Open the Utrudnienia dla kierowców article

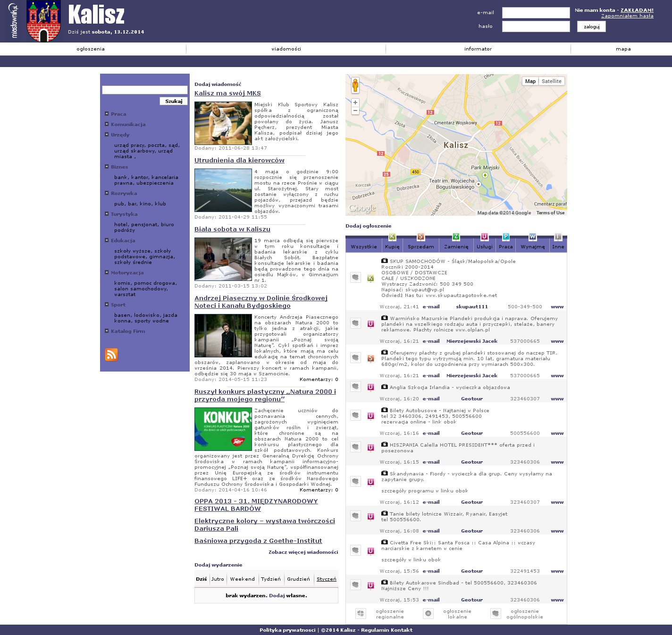tap(239, 161)
